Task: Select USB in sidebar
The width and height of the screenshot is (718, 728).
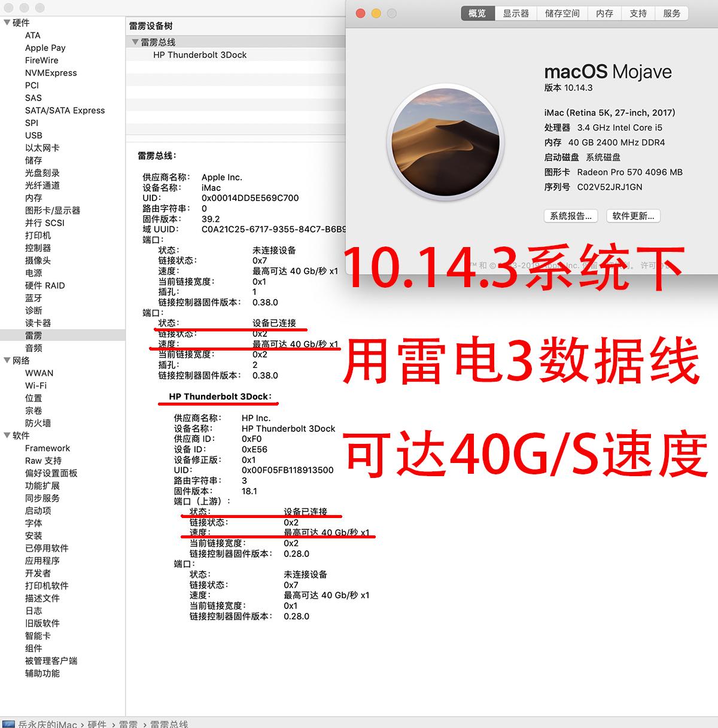Action: click(x=34, y=136)
